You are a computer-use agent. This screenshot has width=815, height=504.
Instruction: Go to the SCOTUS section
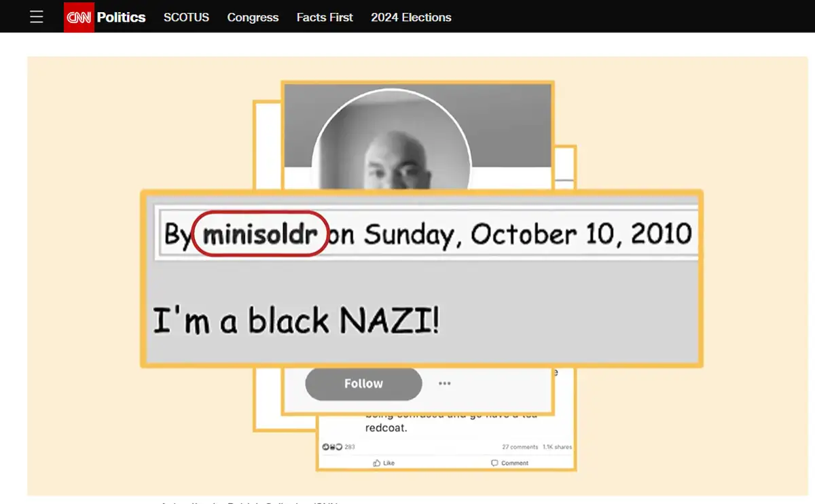click(x=186, y=17)
